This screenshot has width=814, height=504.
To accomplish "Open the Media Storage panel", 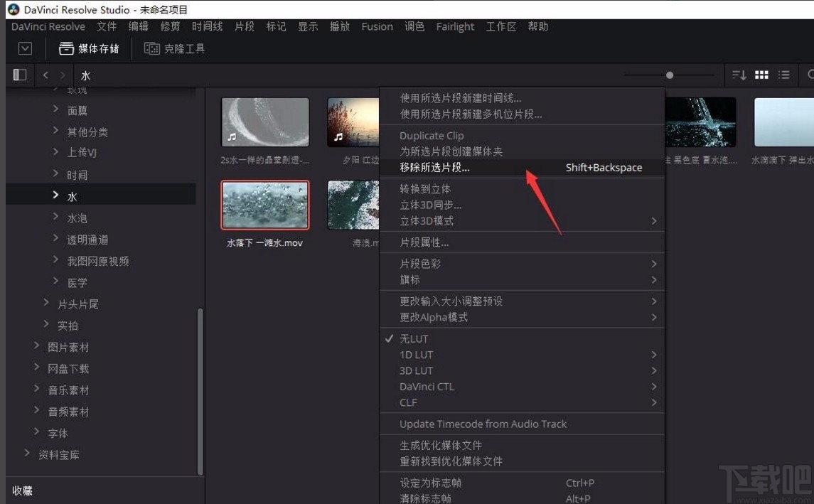I will click(x=90, y=48).
